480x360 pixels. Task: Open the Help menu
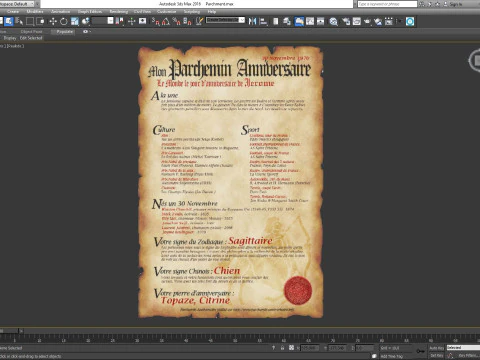pos(212,11)
